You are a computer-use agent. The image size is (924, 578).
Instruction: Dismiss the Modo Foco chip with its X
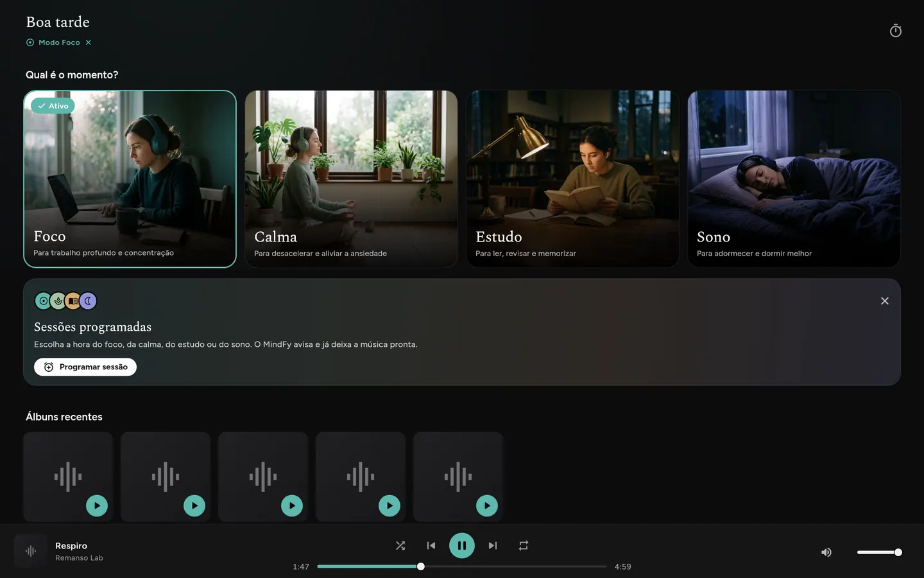pos(89,42)
